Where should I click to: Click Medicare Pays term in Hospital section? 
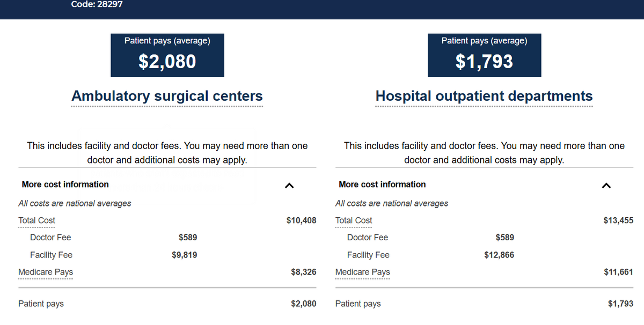pyautogui.click(x=363, y=272)
